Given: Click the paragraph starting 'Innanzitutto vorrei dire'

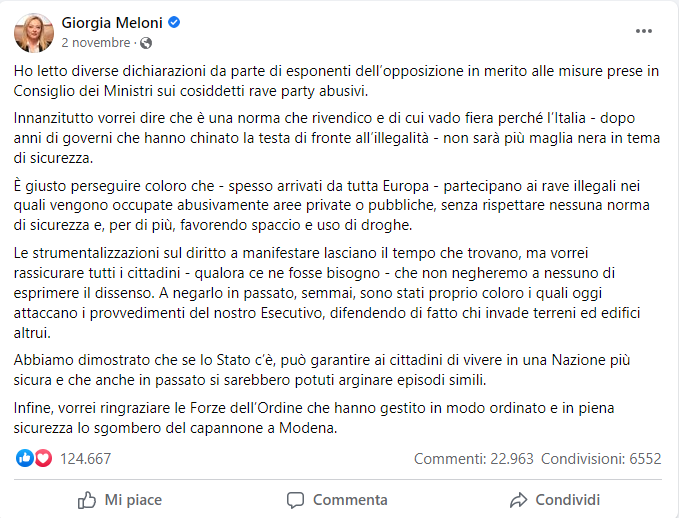Looking at the screenshot, I should (300, 135).
